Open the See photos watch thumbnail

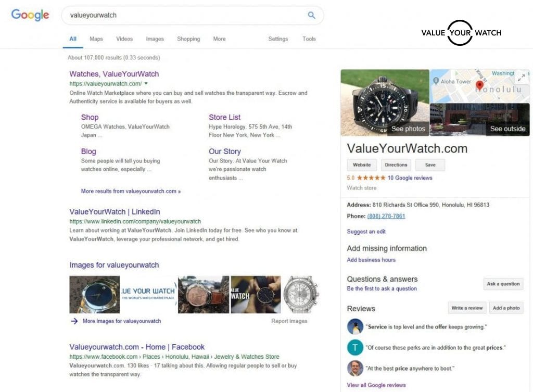click(x=385, y=103)
